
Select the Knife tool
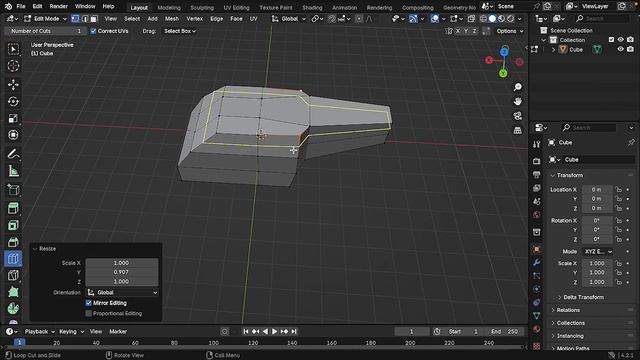[x=13, y=276]
